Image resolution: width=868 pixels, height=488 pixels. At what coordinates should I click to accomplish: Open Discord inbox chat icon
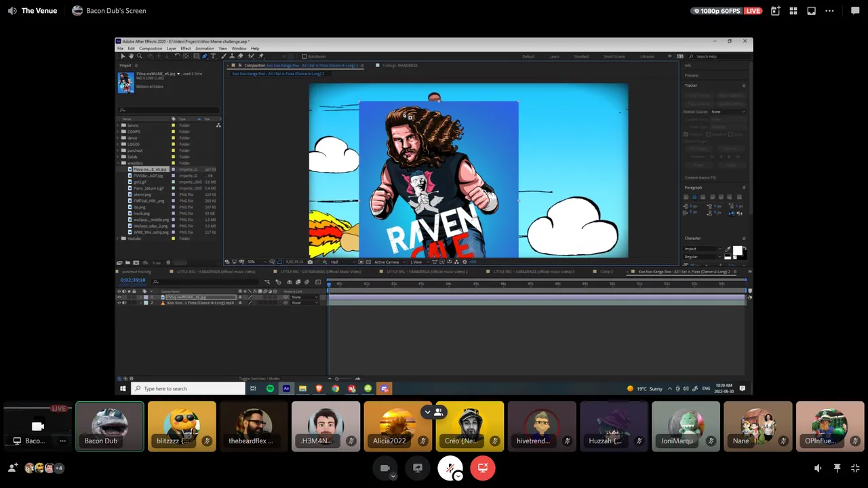(x=854, y=11)
